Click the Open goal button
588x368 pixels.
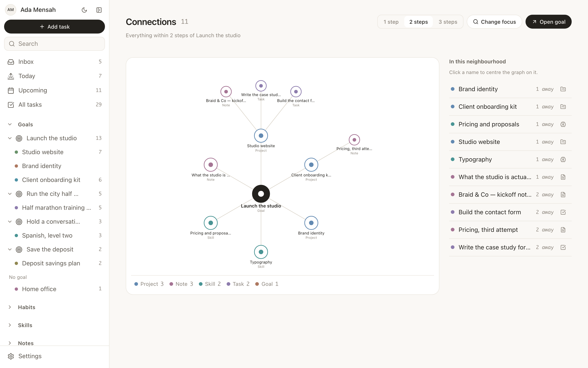(x=548, y=22)
